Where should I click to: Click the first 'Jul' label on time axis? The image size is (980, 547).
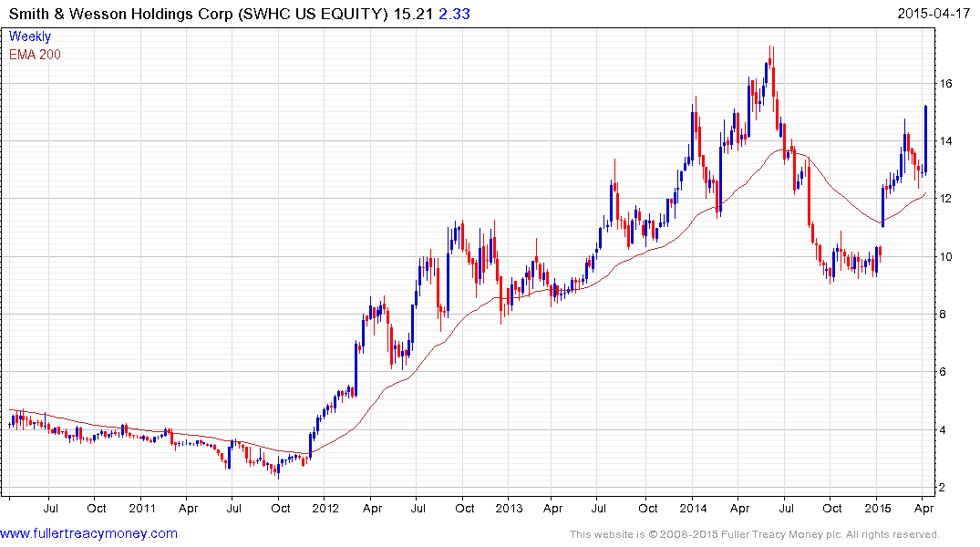pos(51,508)
